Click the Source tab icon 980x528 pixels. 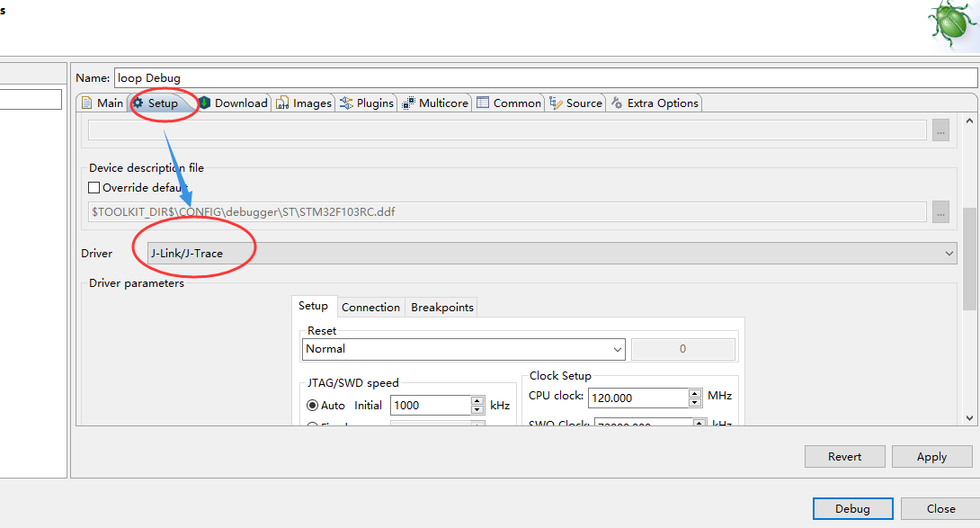[x=555, y=103]
